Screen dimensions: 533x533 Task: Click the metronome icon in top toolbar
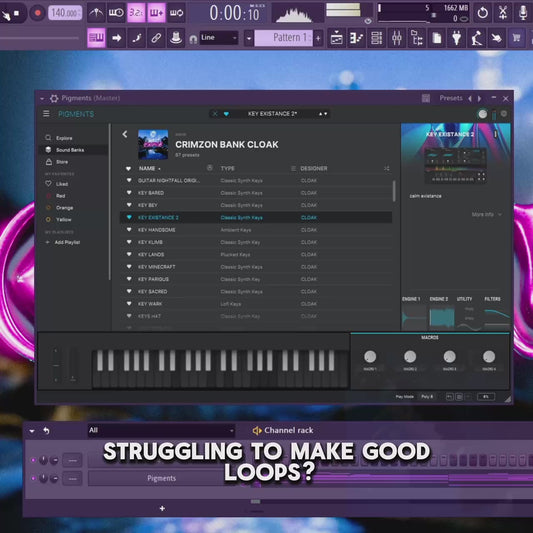(97, 13)
